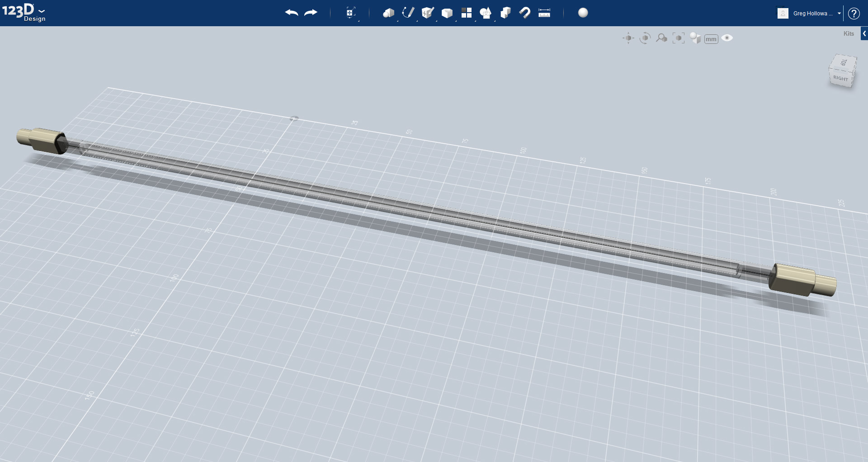Open the Primitives tool menu
The width and height of the screenshot is (868, 462).
coord(388,13)
